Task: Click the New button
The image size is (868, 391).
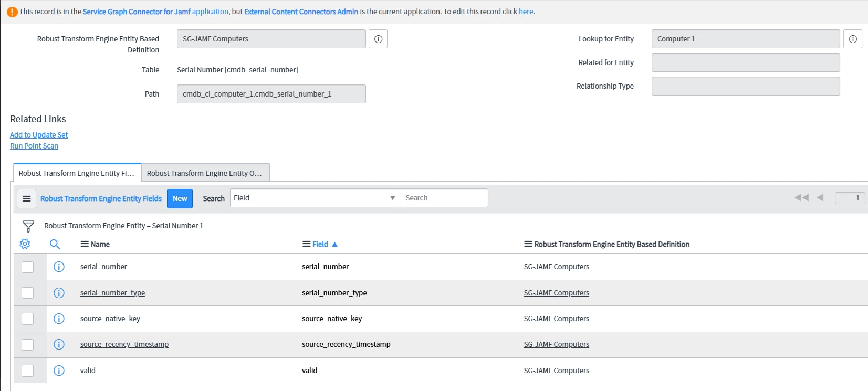Action: click(x=180, y=198)
